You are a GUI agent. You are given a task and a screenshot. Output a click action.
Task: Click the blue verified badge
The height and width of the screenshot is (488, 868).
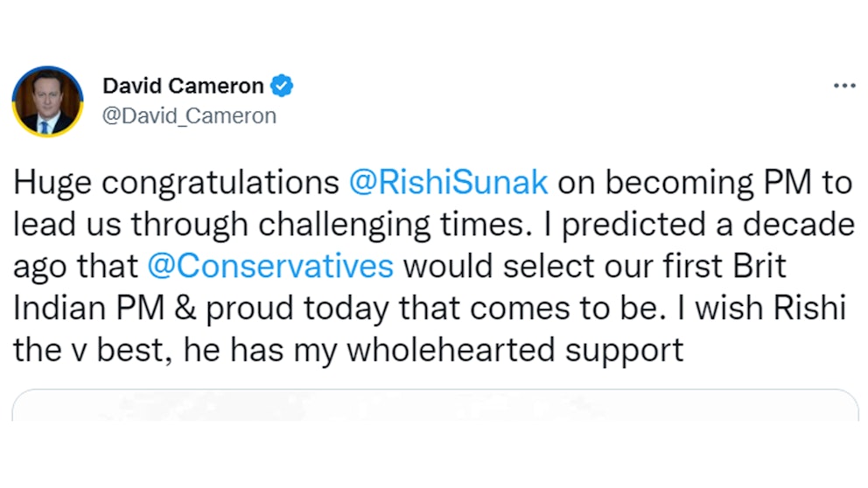pos(282,86)
